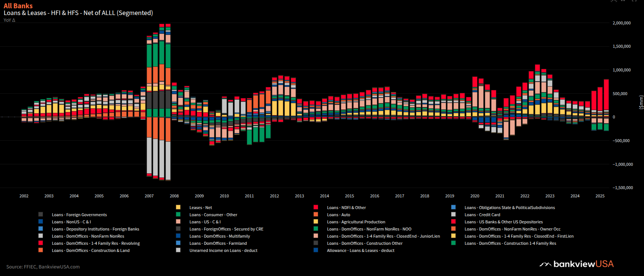
Task: Click the 2004 x-axis year label
Action: pos(74,196)
